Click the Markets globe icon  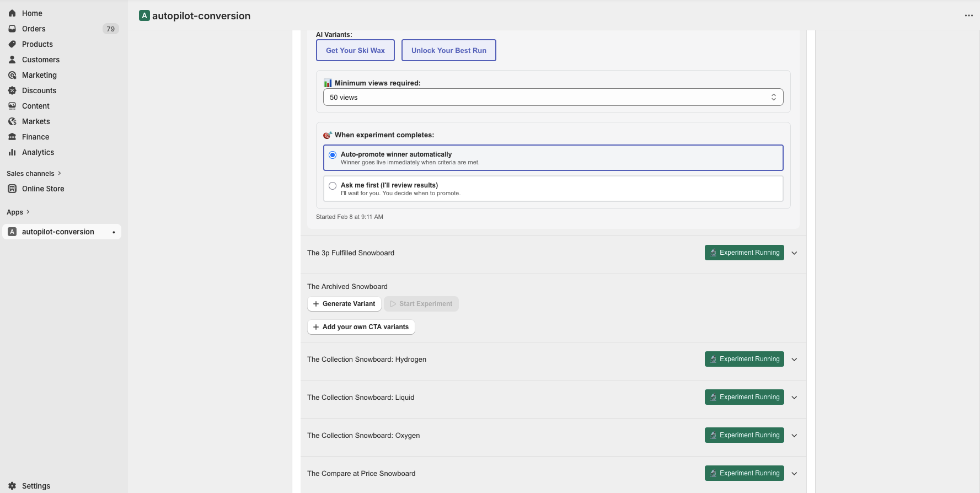(x=12, y=121)
